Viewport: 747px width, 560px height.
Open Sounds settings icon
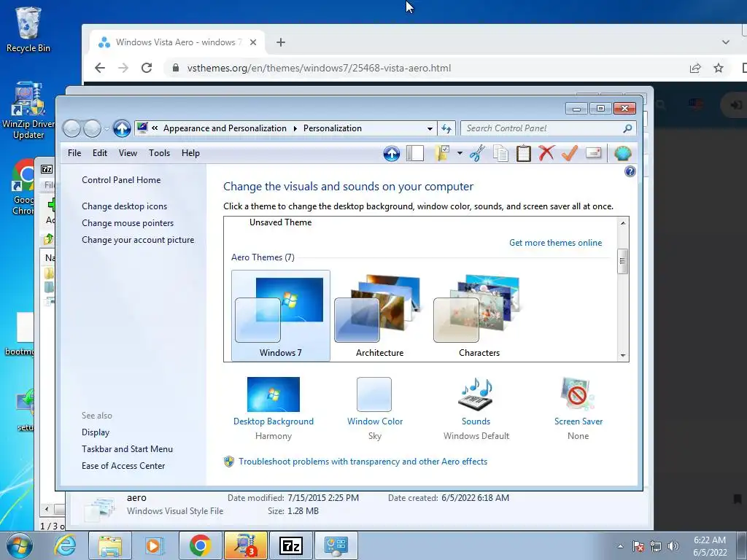point(476,394)
